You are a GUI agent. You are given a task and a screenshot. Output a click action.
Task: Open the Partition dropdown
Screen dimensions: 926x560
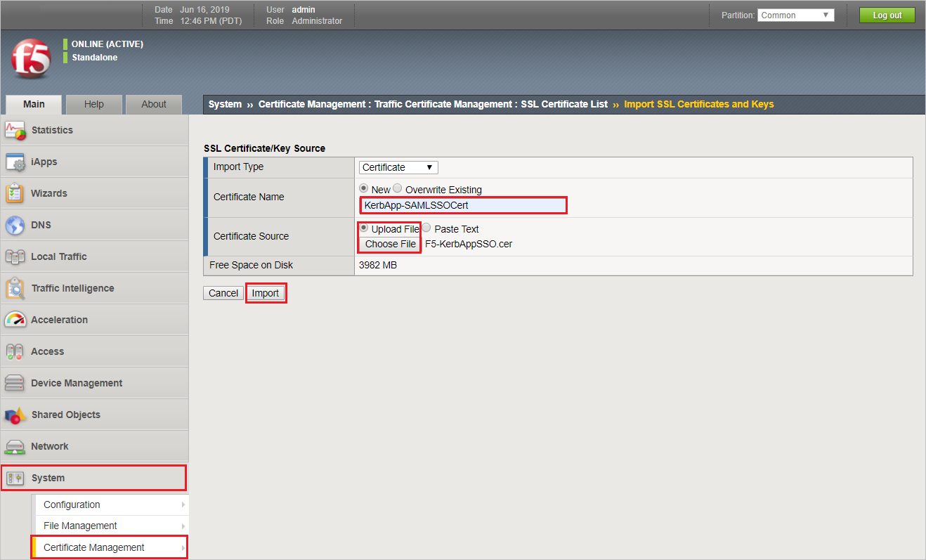point(795,15)
